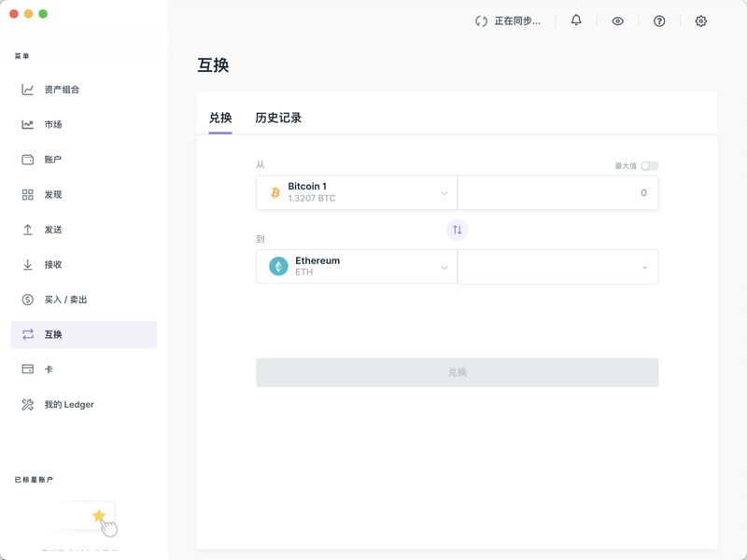Screen dimensions: 747x560
Task: Open the help question-mark icon
Action: coord(659,21)
